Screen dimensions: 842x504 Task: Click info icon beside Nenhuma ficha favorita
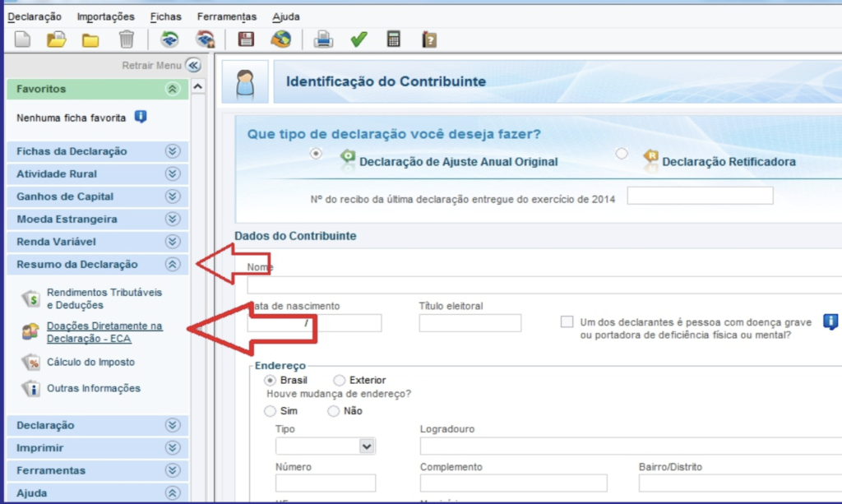pos(141,117)
